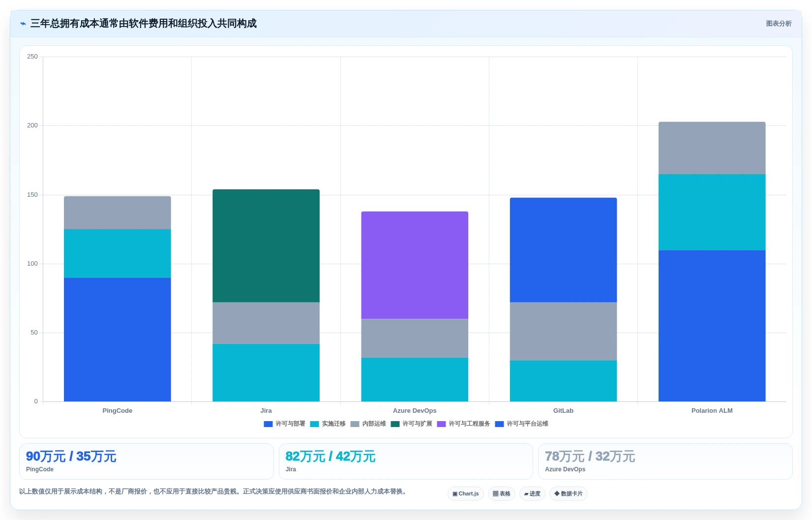Select the 进度 tag pill
812x520 pixels.
(x=532, y=494)
